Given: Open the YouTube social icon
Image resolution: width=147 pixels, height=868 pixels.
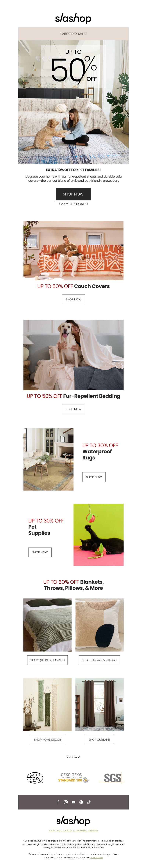Looking at the screenshot, I should click(x=73, y=802).
